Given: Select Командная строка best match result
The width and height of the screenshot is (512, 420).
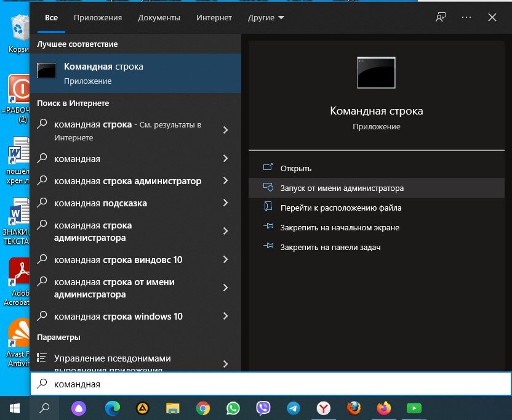Looking at the screenshot, I should pyautogui.click(x=135, y=73).
